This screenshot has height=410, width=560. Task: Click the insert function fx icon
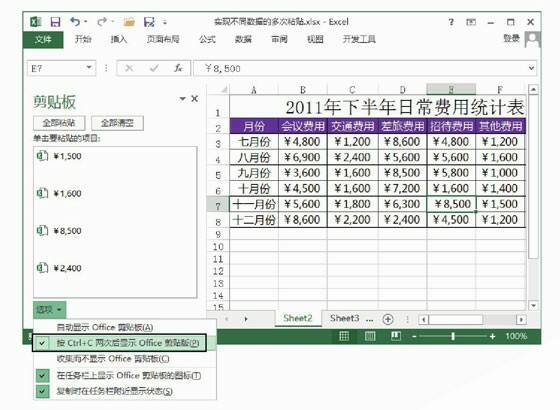pos(178,68)
